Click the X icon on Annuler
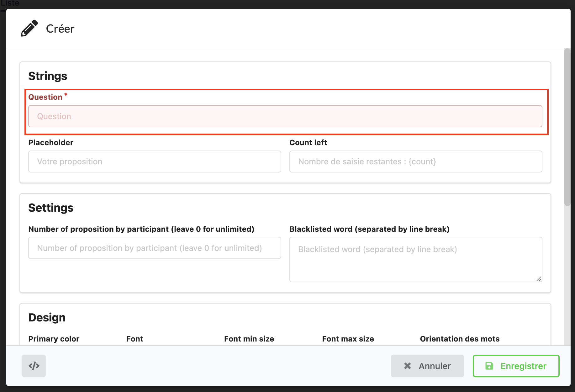This screenshot has height=392, width=575. point(407,366)
